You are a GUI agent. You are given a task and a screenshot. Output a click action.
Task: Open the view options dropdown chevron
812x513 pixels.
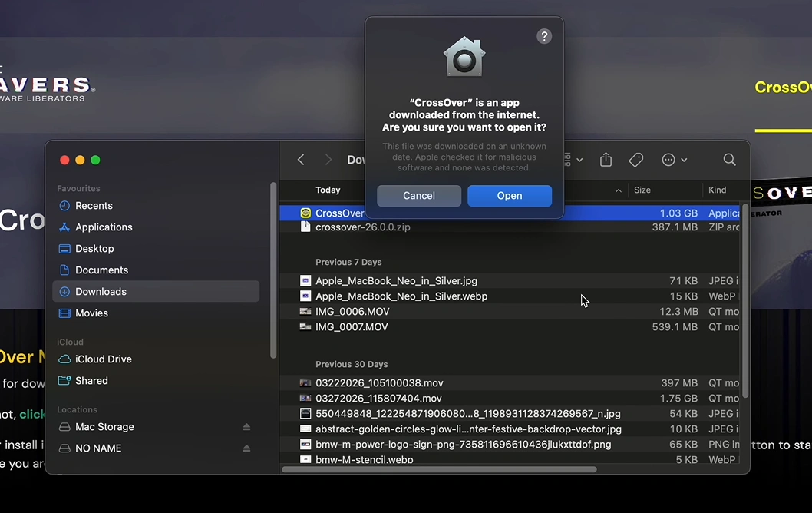point(581,159)
